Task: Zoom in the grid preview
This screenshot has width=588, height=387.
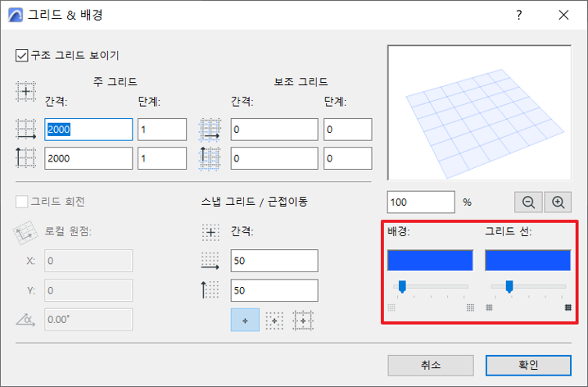Action: pos(559,202)
